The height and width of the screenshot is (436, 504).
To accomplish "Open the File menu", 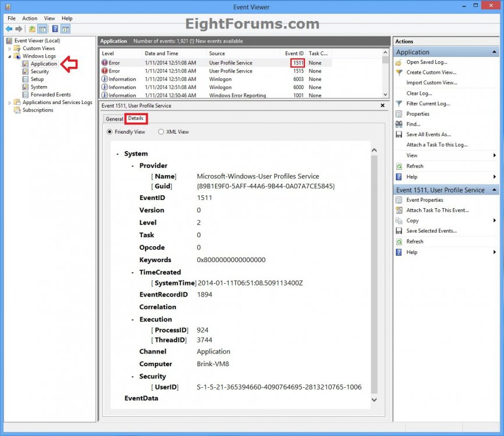I will (12, 18).
